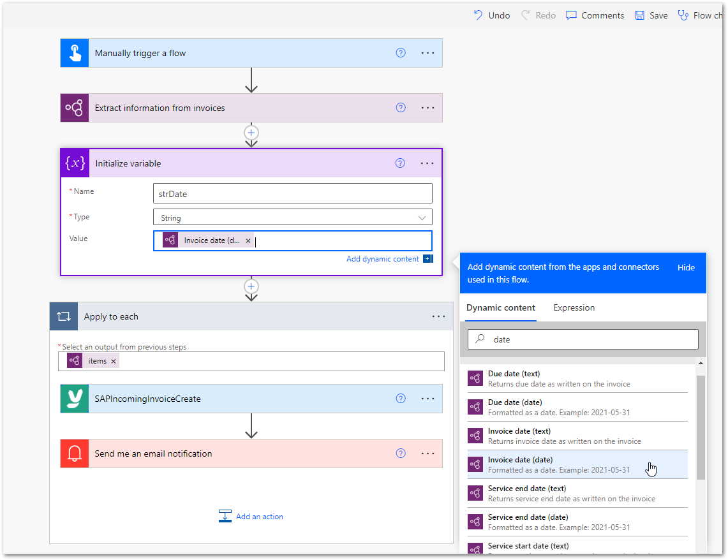Expand the Extract information from invoices card
728x560 pixels.
pos(251,108)
